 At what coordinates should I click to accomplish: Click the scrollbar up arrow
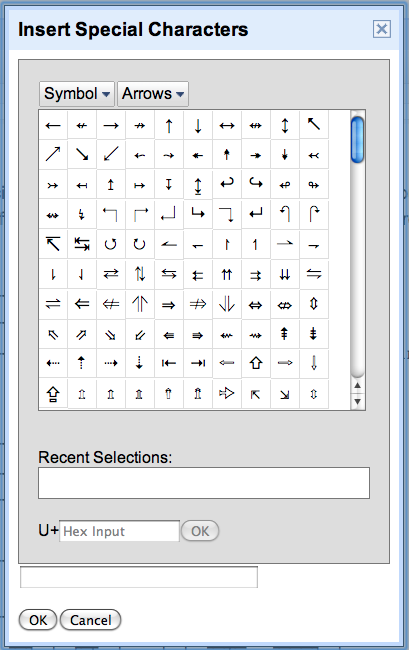(x=357, y=386)
